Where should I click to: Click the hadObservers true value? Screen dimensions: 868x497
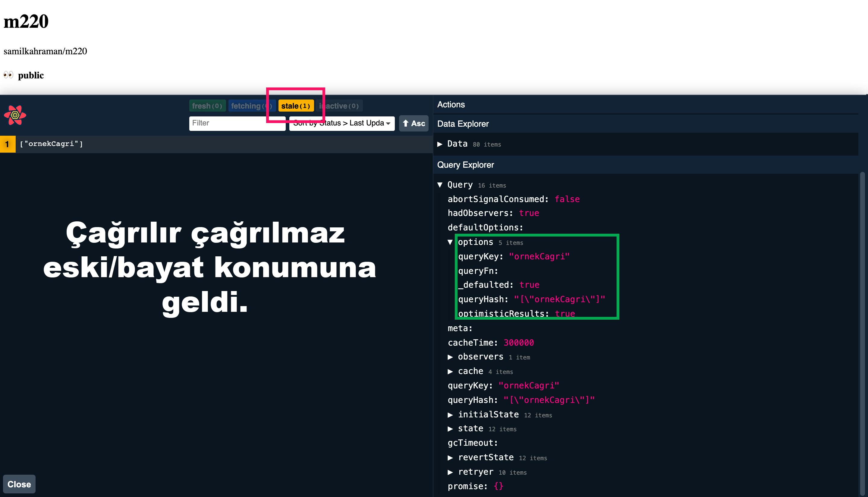point(529,213)
